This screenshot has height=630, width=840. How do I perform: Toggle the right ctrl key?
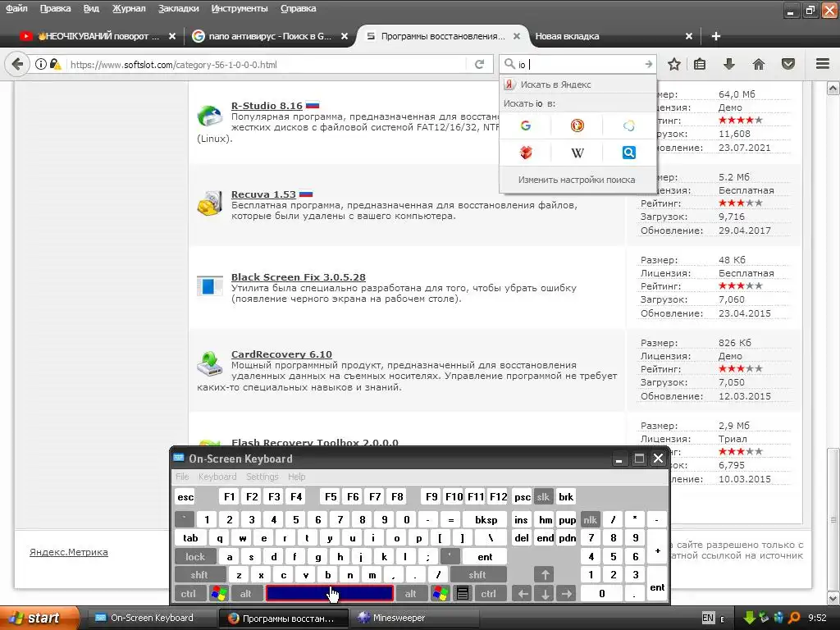[x=488, y=594]
